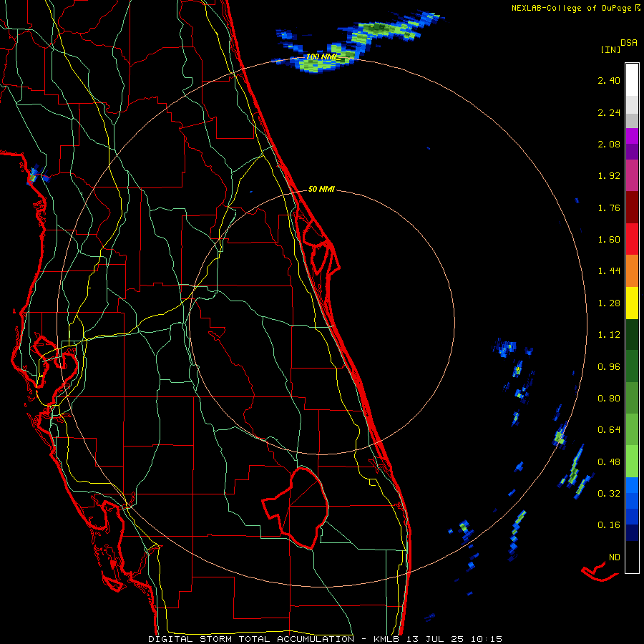Click the 0.32 legend value
The image size is (644, 644).
pos(609,494)
